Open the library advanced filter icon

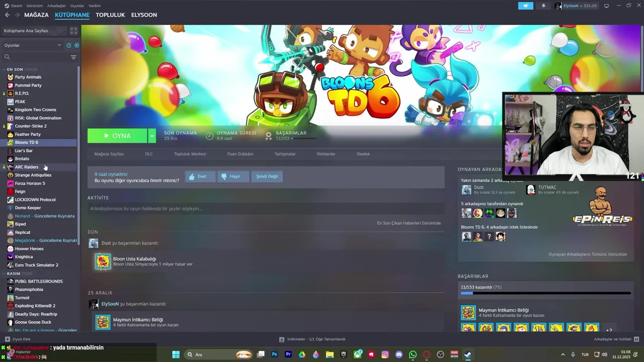pyautogui.click(x=73, y=57)
